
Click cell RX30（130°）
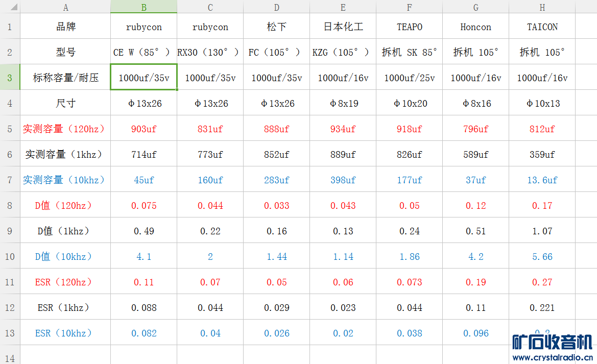point(210,52)
